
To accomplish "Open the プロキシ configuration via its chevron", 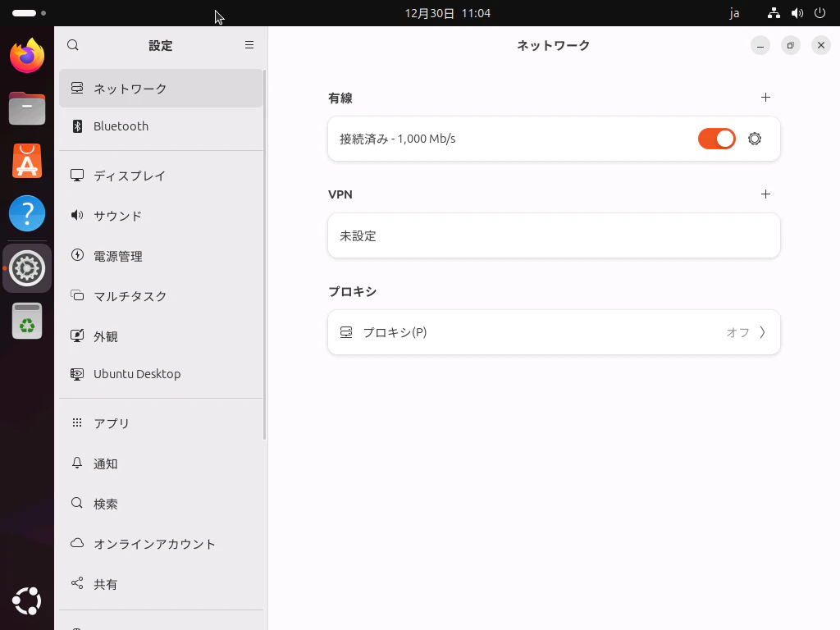I will pyautogui.click(x=762, y=332).
